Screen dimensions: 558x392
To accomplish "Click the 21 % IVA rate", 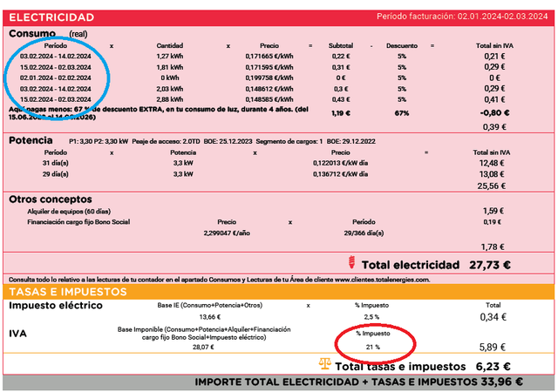I will [x=372, y=348].
